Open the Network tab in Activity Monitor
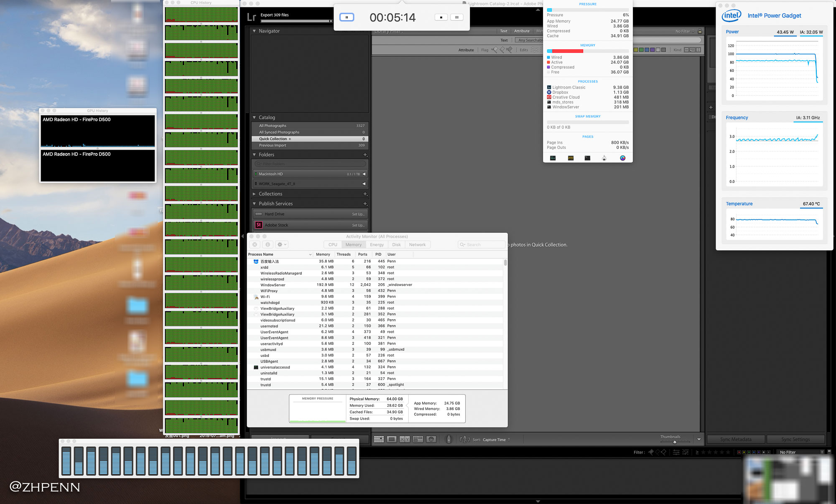This screenshot has height=504, width=836. point(417,245)
